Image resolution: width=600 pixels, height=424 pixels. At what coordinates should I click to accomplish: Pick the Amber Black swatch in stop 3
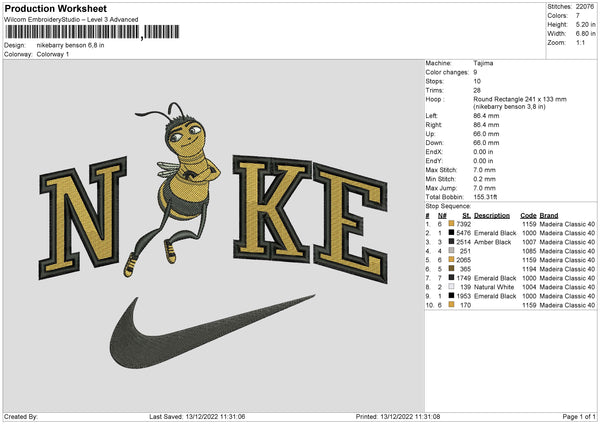451,241
